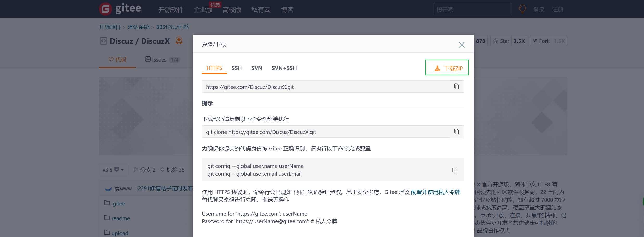Image resolution: width=644 pixels, height=237 pixels.
Task: Open the .gitee folder
Action: (x=118, y=203)
